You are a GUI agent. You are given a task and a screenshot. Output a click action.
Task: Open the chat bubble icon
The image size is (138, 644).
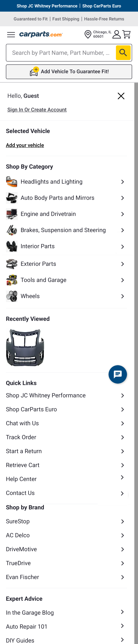tap(118, 374)
